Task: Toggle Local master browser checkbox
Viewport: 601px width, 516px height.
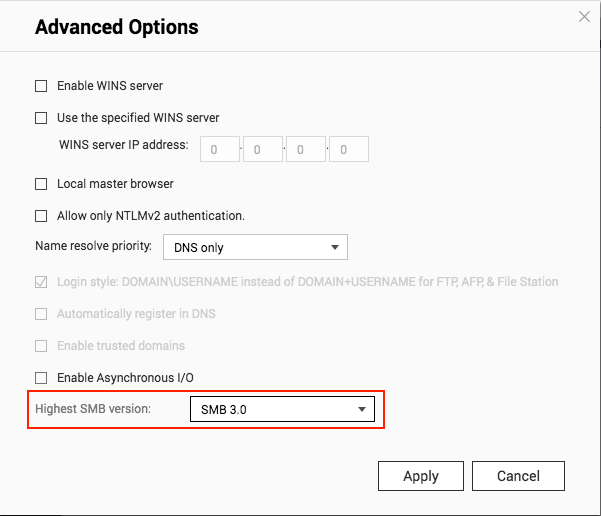Action: tap(41, 184)
